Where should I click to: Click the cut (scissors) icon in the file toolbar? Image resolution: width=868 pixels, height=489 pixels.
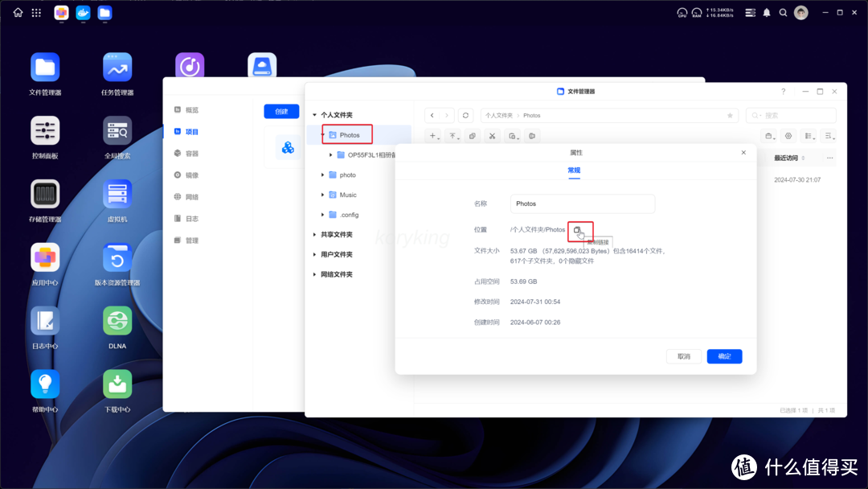pos(492,136)
